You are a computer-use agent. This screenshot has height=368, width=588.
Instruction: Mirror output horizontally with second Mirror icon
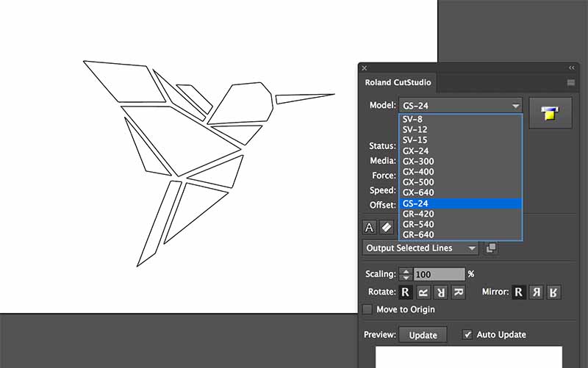point(537,292)
